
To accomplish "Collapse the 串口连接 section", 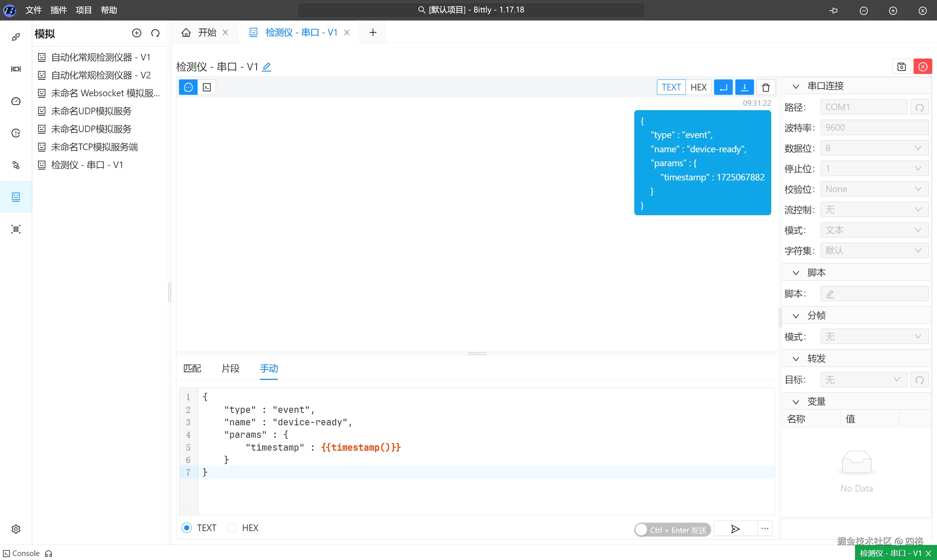I will [x=796, y=86].
